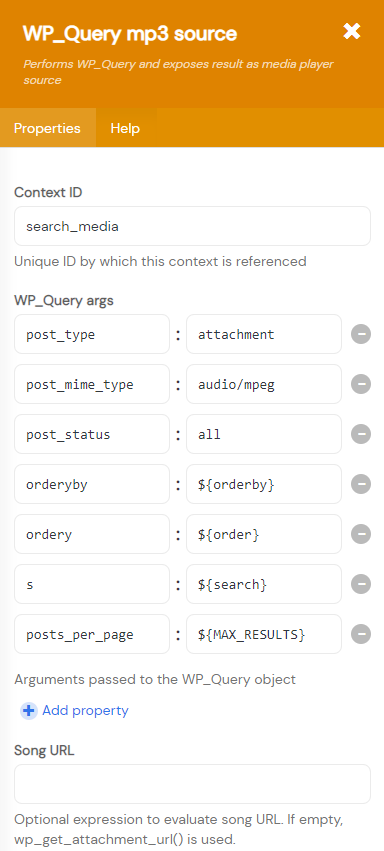Edit the audio/mpeg value field

coord(264,384)
